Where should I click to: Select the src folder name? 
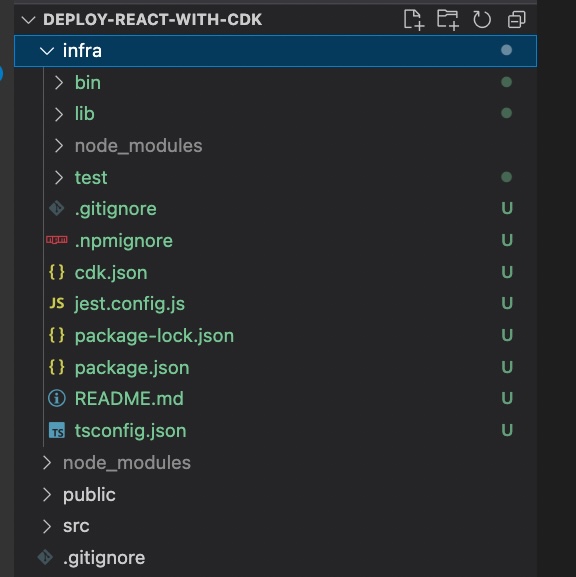[76, 526]
